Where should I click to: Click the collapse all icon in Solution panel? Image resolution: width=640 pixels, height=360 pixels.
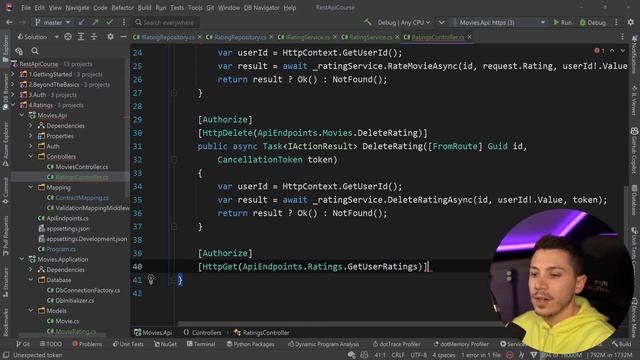(94, 37)
